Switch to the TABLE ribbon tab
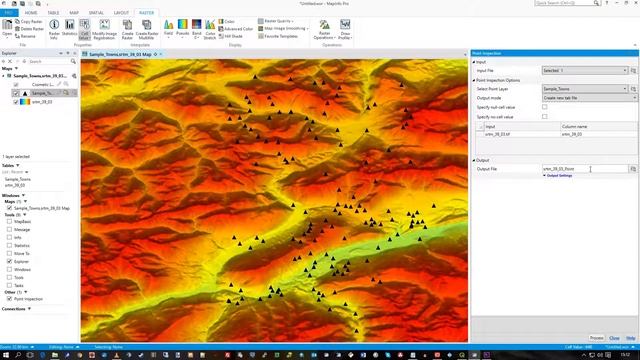This screenshot has width=640, height=360. (53, 13)
